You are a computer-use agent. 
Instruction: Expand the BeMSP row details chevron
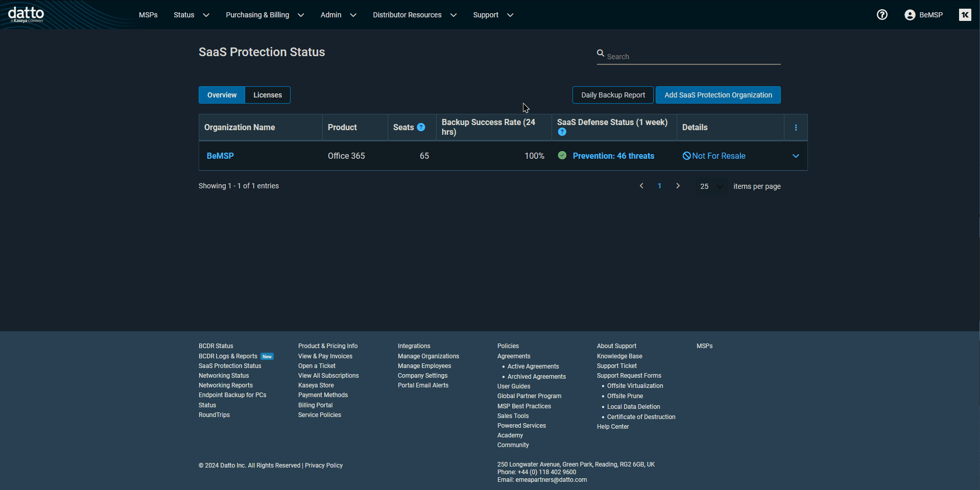795,156
